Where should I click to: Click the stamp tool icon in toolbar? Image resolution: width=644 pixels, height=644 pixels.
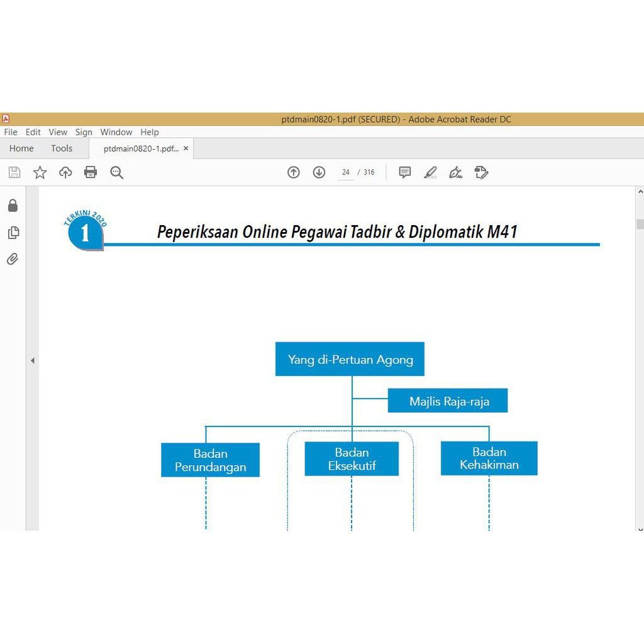coord(482,172)
